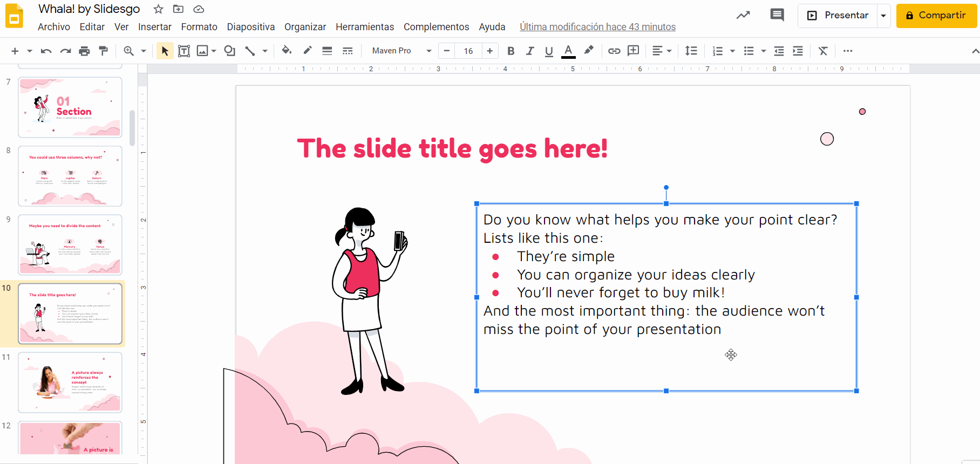The image size is (980, 464).
Task: Increase the text indent
Action: click(798, 51)
